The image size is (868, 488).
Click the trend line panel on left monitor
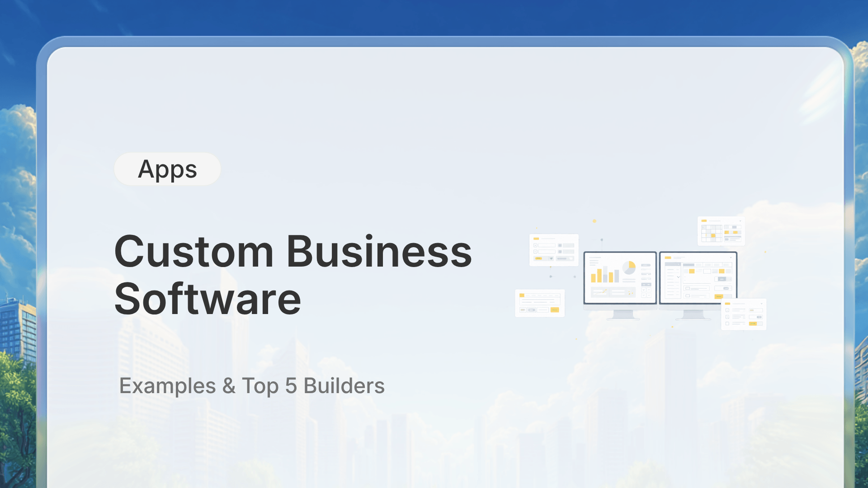point(600,292)
